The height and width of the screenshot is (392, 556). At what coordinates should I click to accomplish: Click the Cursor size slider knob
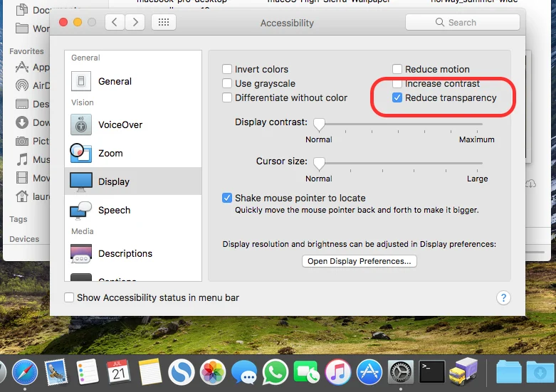(319, 164)
